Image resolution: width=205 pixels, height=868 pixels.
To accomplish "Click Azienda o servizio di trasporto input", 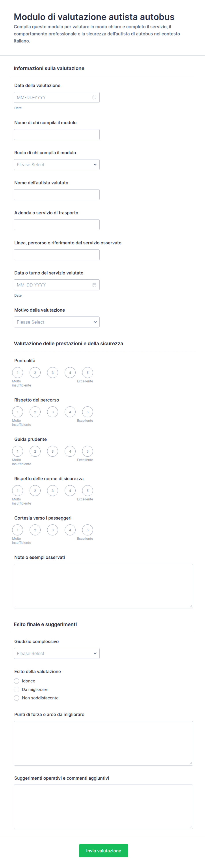I will (57, 224).
